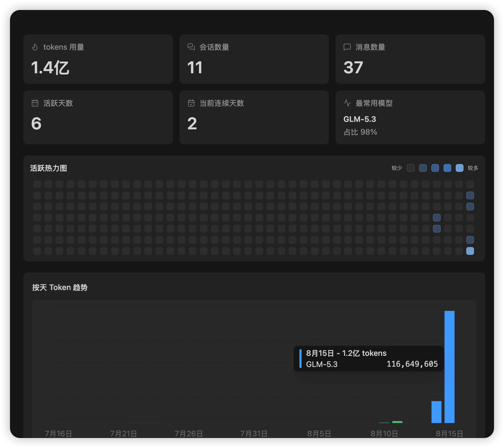Click the activity pulse icon beside 最常用模型
This screenshot has height=448, width=504.
[x=347, y=103]
